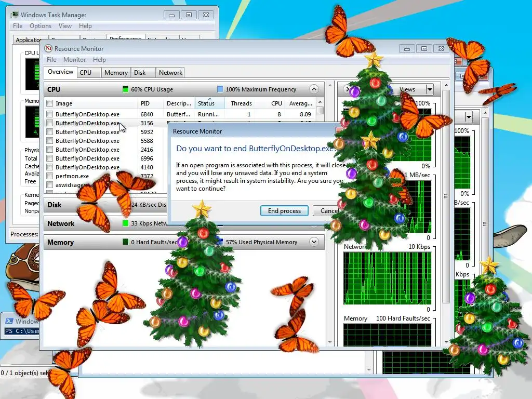Click the Resource Monitor title bar icon
Viewport: 532px width, 399px height.
coord(48,48)
